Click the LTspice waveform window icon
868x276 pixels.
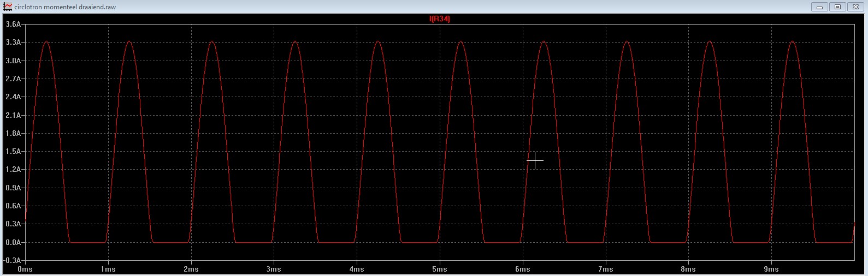coord(8,7)
